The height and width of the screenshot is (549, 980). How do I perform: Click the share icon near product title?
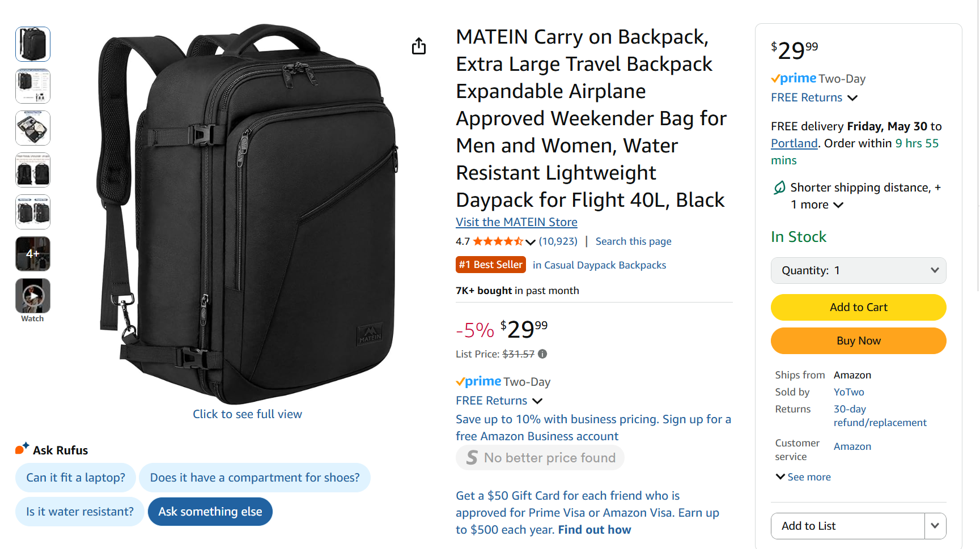[419, 46]
